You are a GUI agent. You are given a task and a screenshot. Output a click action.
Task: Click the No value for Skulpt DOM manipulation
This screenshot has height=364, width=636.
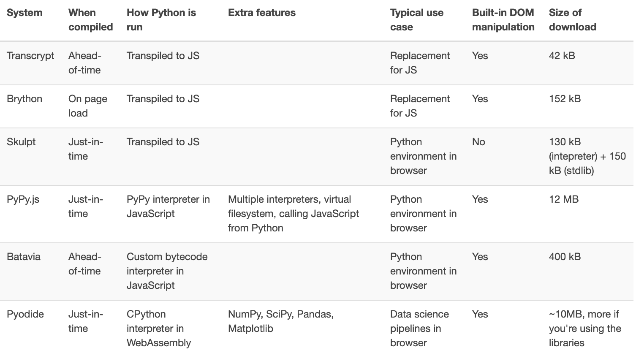point(478,142)
